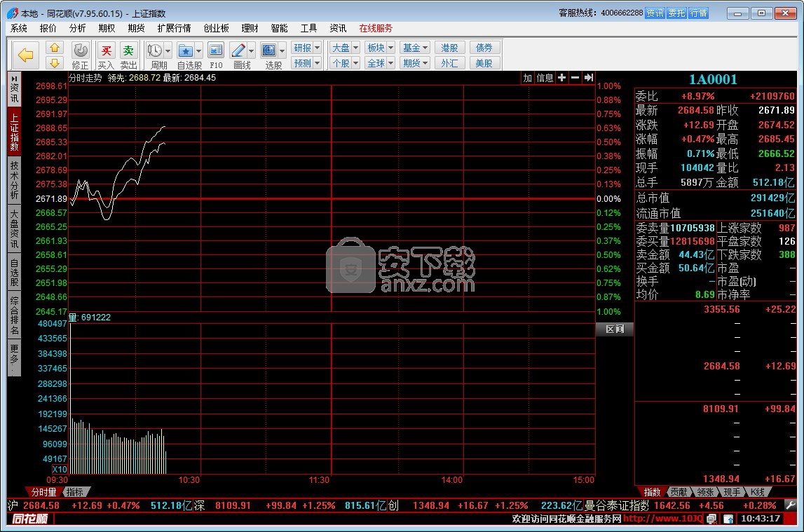Open the 报价 menu
Image resolution: width=804 pixels, height=532 pixels.
(x=48, y=28)
